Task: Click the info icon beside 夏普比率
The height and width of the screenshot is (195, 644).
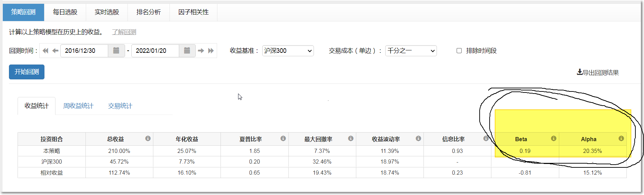Action: tap(283, 138)
